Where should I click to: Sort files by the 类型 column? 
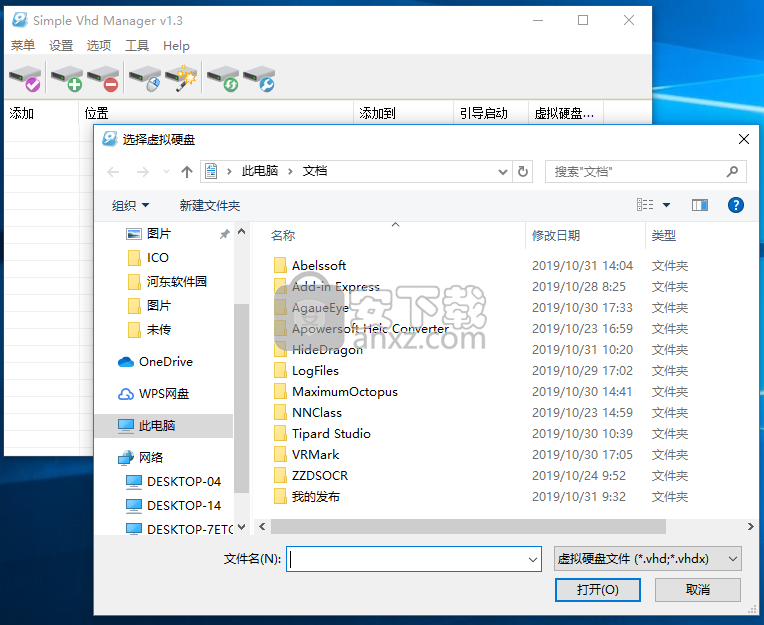pos(664,236)
